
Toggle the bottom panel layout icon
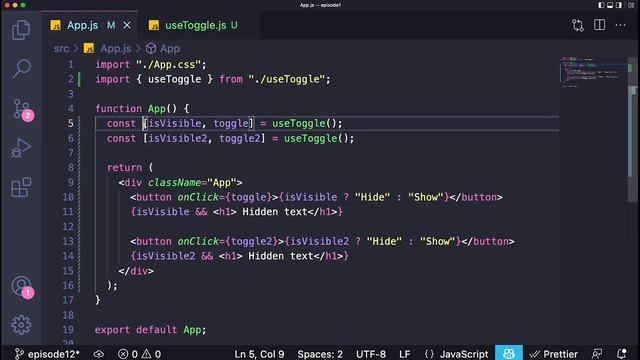pyautogui.click(x=610, y=5)
